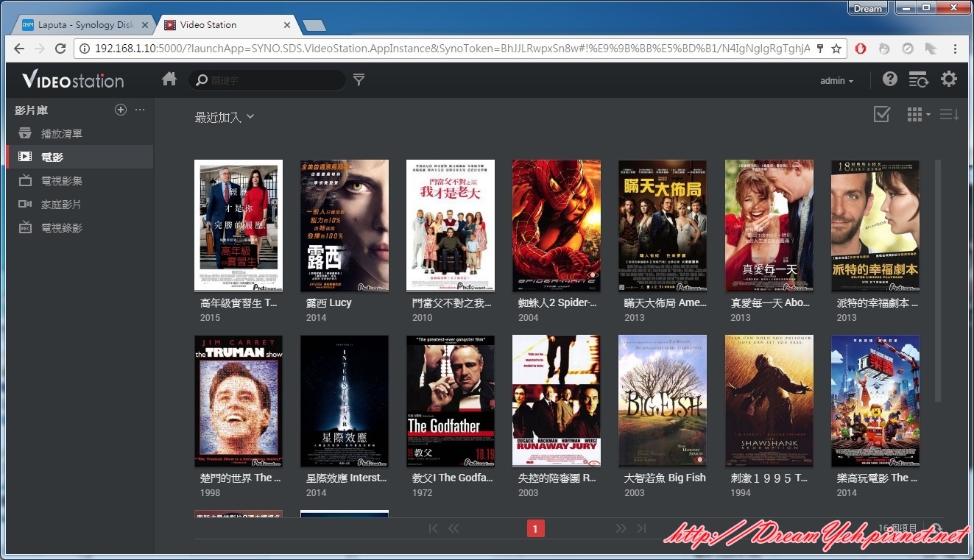Go to the next page of results
Image resolution: width=974 pixels, height=560 pixels.
[621, 528]
